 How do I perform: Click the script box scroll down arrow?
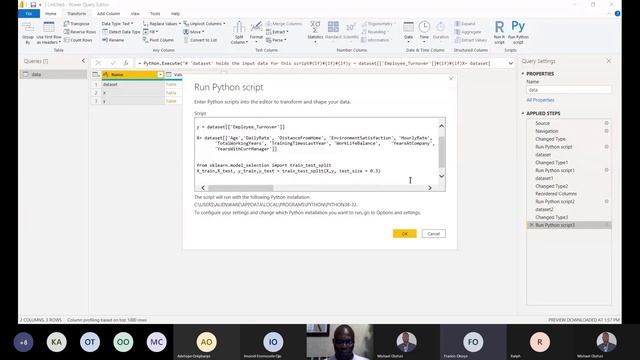[x=441, y=176]
